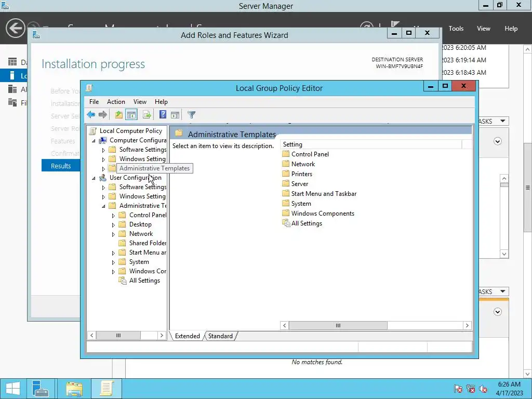Image resolution: width=532 pixels, height=399 pixels.
Task: Open the File menu
Action: pos(94,102)
